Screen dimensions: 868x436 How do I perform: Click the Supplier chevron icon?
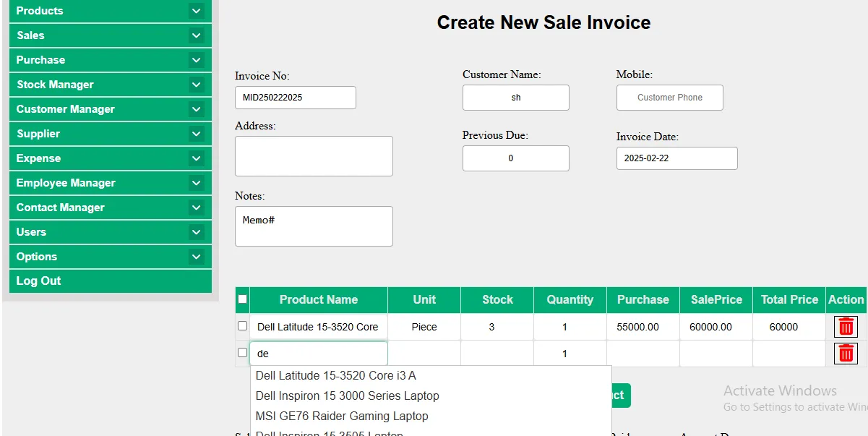click(196, 134)
